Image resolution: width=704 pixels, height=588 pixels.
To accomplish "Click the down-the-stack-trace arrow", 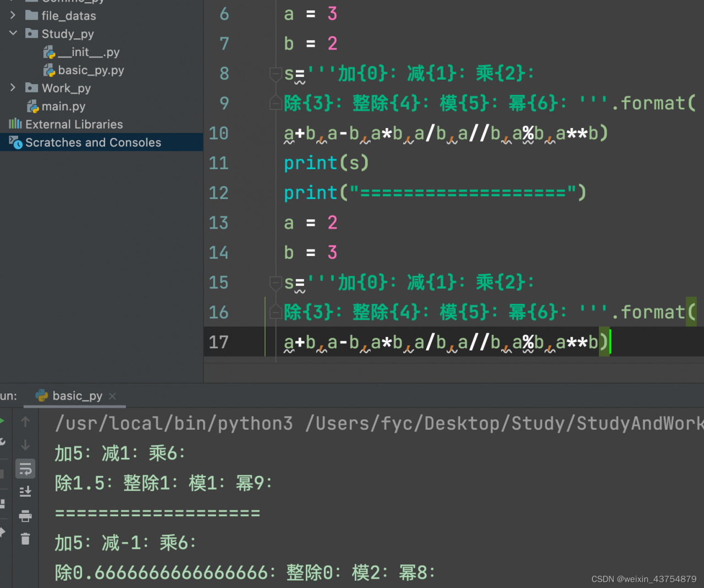I will pos(25,445).
